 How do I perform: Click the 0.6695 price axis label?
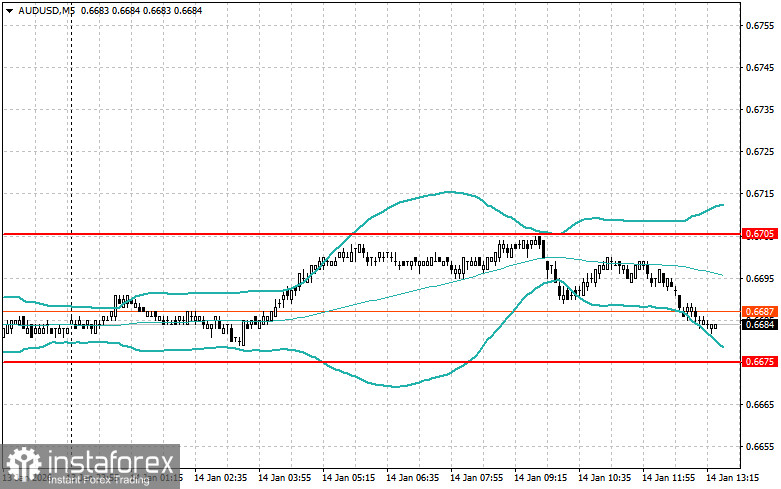[x=760, y=278]
